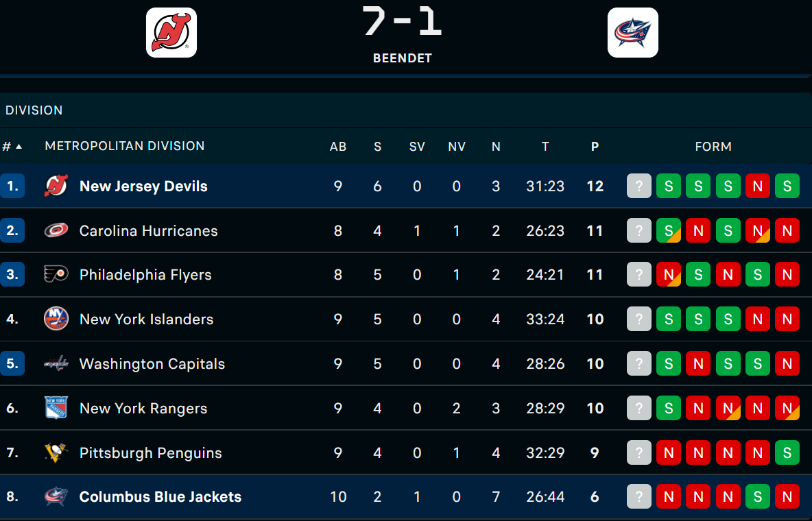Click the Pittsburgh Penguins logo icon
The width and height of the screenshot is (812, 521).
tap(56, 452)
